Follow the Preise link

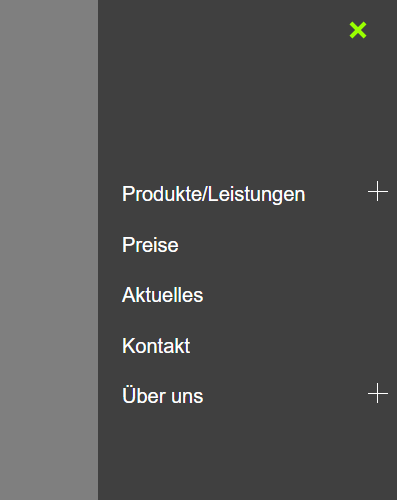pyautogui.click(x=150, y=245)
